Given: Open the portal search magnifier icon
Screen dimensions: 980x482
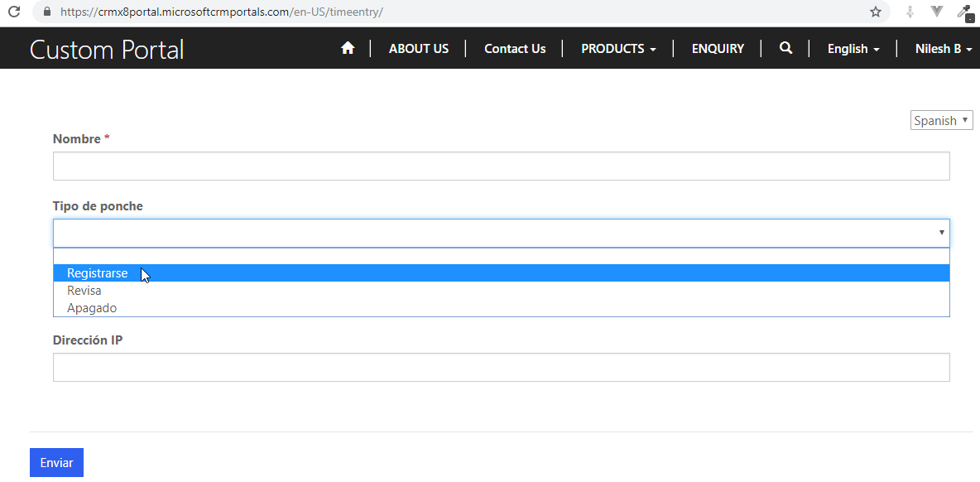Looking at the screenshot, I should 785,49.
